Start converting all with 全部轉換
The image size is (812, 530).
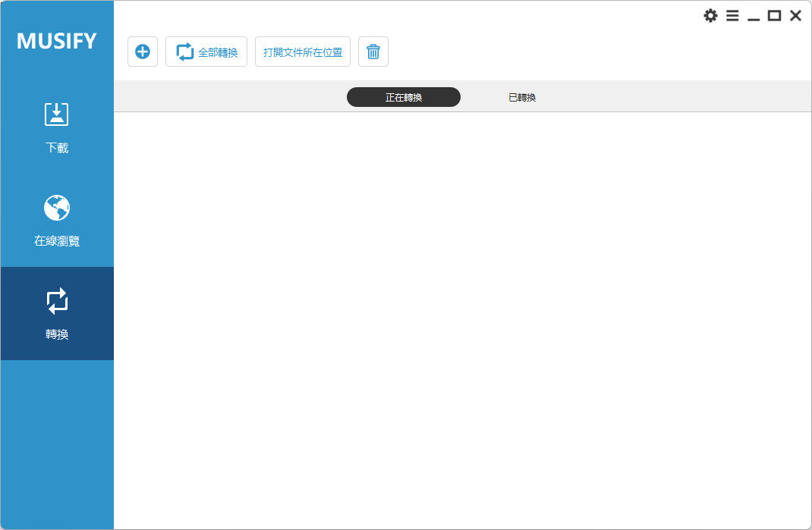pyautogui.click(x=206, y=52)
